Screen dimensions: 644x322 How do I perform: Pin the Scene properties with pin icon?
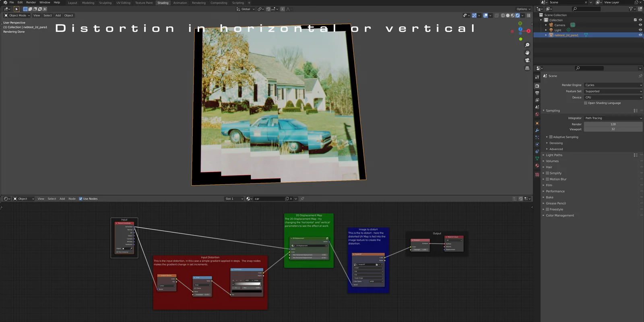coord(640,76)
